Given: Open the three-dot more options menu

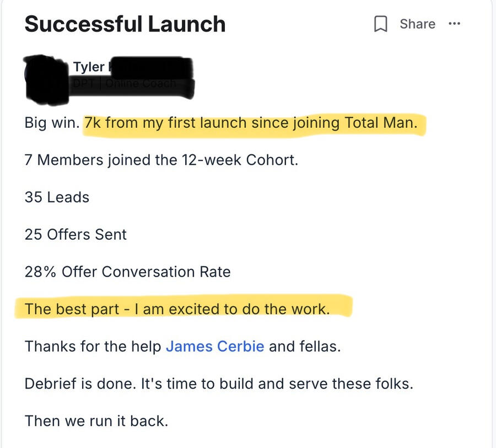Looking at the screenshot, I should click(454, 24).
